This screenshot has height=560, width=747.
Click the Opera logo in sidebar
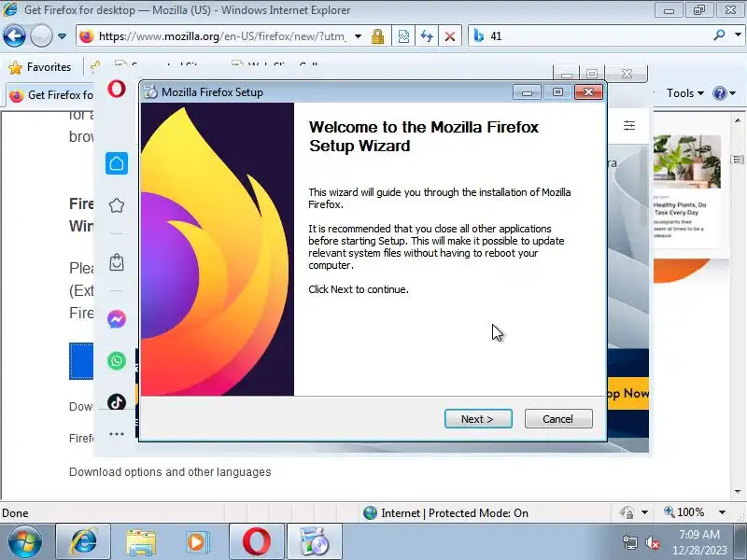[x=117, y=89]
